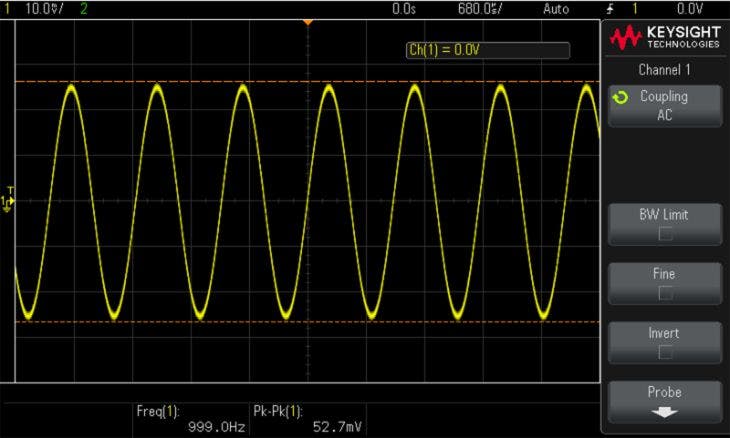Click the Ch(1) = 0.0V label box
This screenshot has height=438, width=730.
tap(487, 50)
